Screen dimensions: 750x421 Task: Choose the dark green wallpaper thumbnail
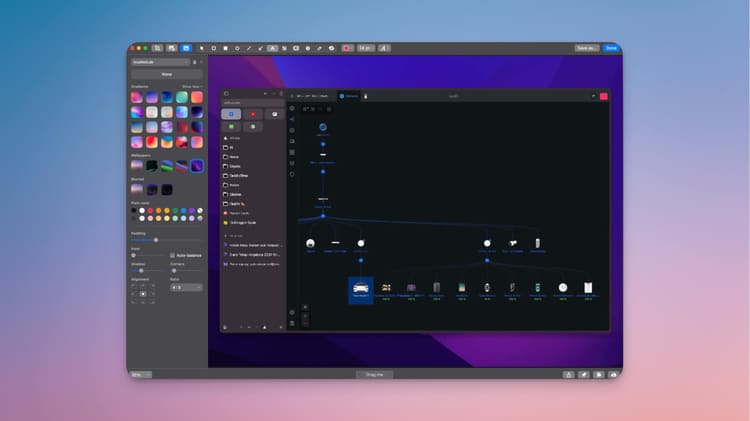[152, 166]
